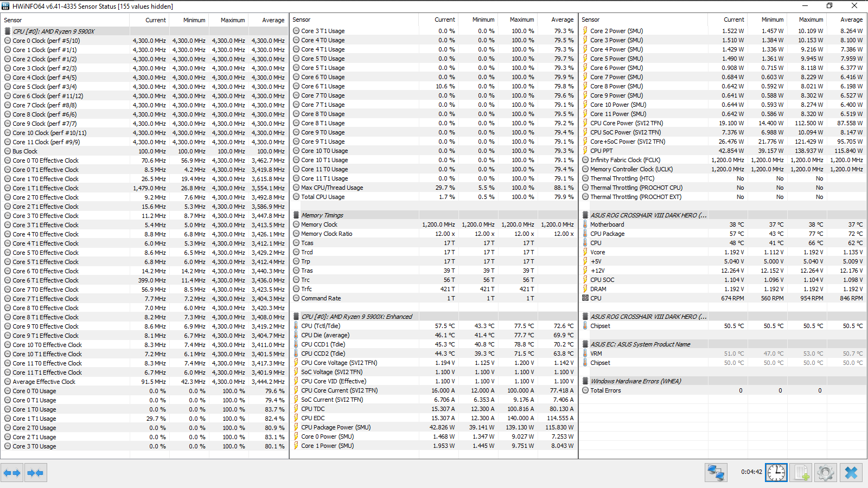The image size is (868, 488).
Task: Reset min/max values with the clock icon
Action: [x=776, y=473]
